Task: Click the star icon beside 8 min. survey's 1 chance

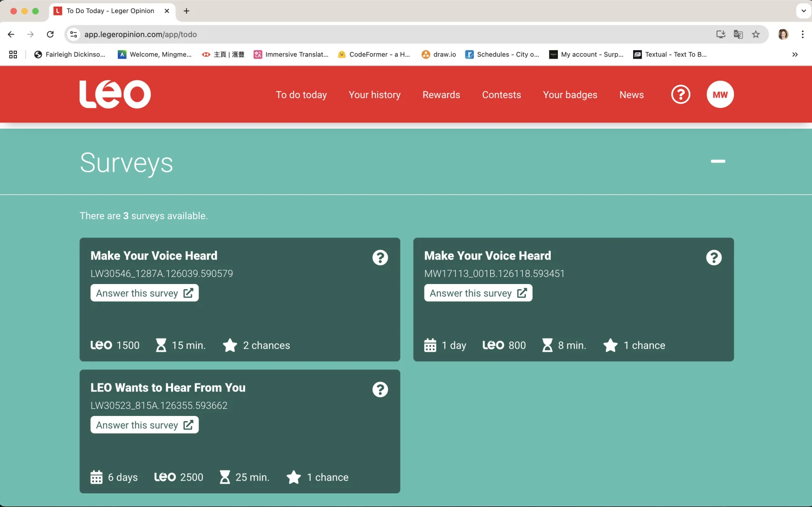Action: pyautogui.click(x=611, y=345)
